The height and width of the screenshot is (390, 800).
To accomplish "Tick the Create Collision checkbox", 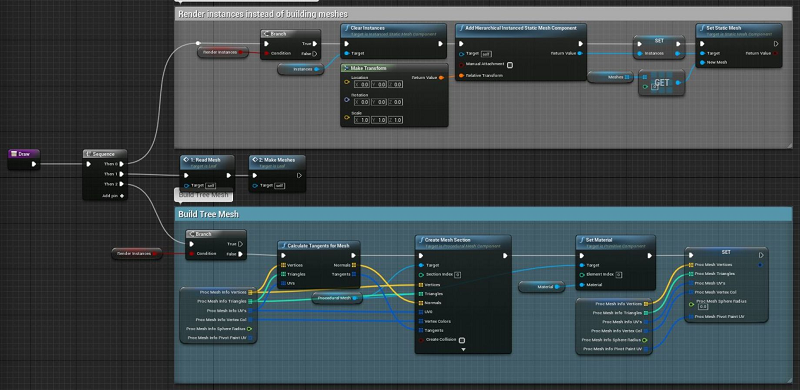I will point(461,340).
